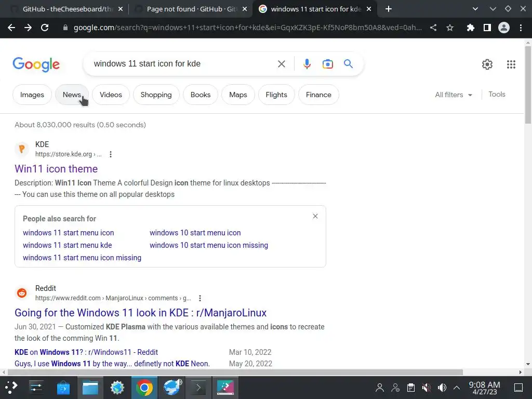Switch to the Page not found GitHub tab
Screen dimensions: 532x399
click(191, 9)
